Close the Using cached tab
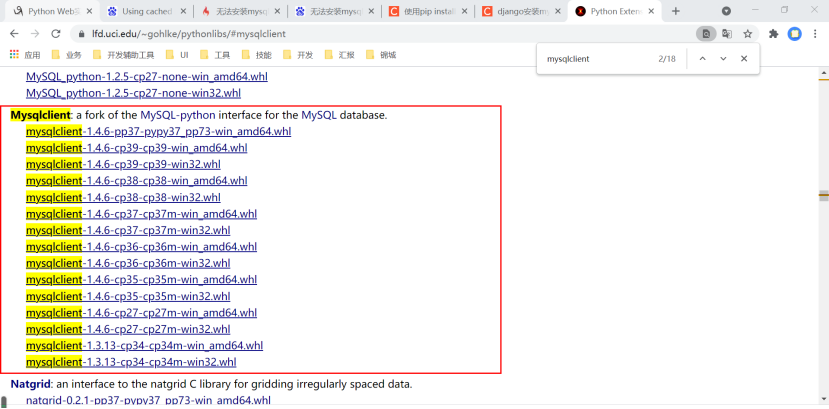Screen dimensions: 829x409 pos(183,11)
